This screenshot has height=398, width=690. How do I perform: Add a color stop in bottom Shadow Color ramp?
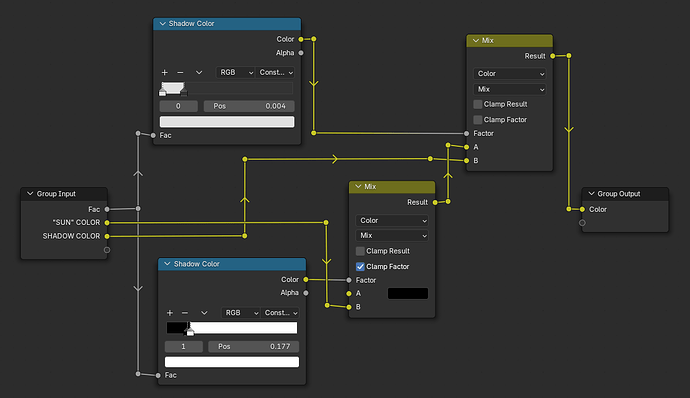pos(170,313)
